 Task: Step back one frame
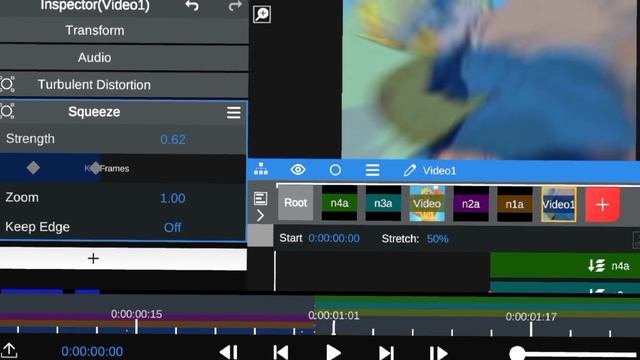pos(229,352)
